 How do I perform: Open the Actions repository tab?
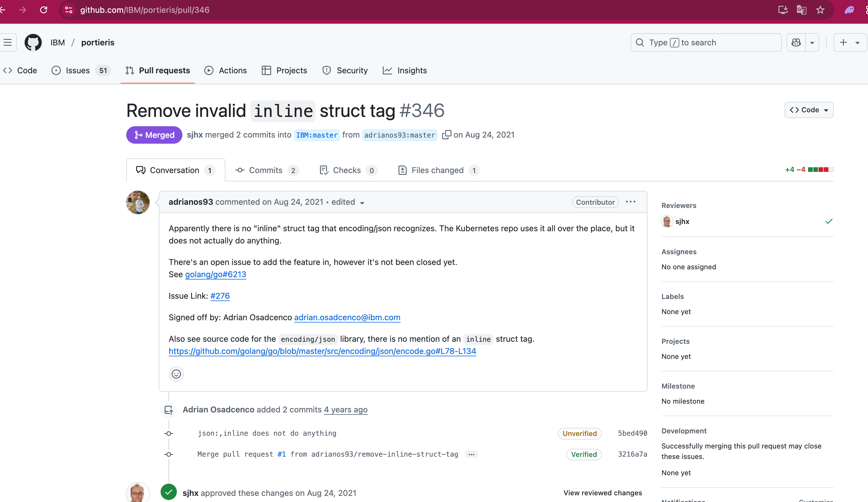click(x=226, y=71)
